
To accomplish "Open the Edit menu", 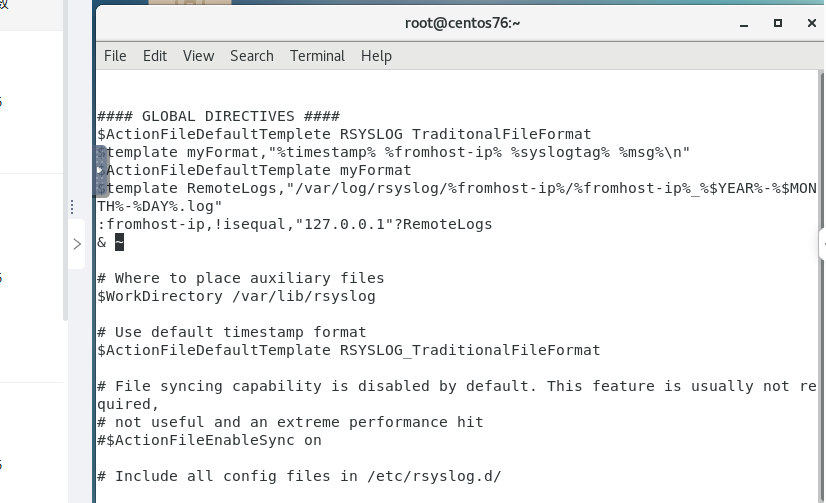I will [155, 56].
